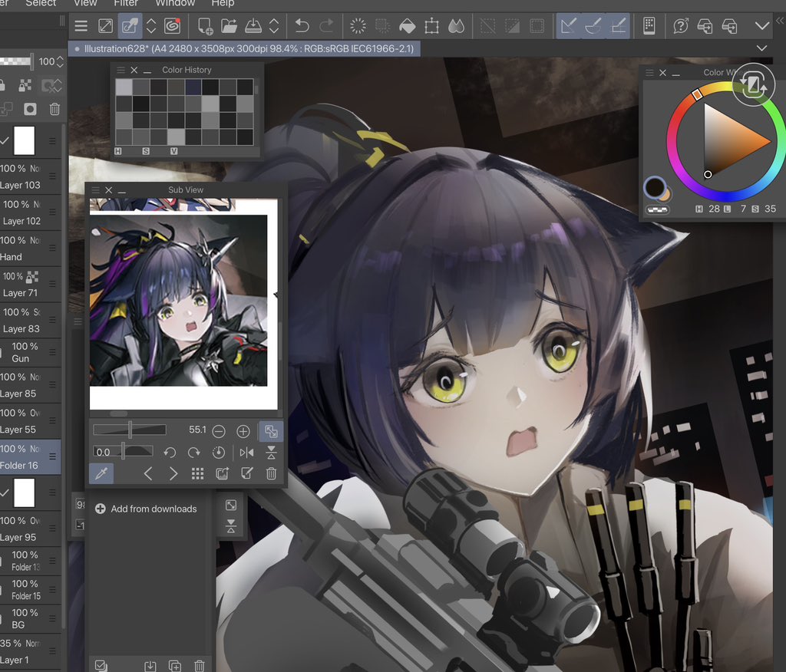This screenshot has height=672, width=786.
Task: Select the Folder 16 layer
Action: [30, 457]
